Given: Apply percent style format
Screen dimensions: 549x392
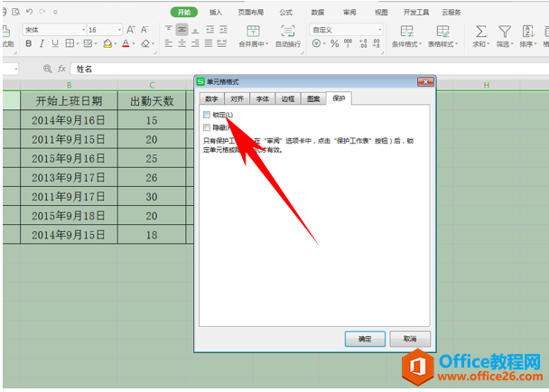Looking at the screenshot, I should click(x=334, y=43).
